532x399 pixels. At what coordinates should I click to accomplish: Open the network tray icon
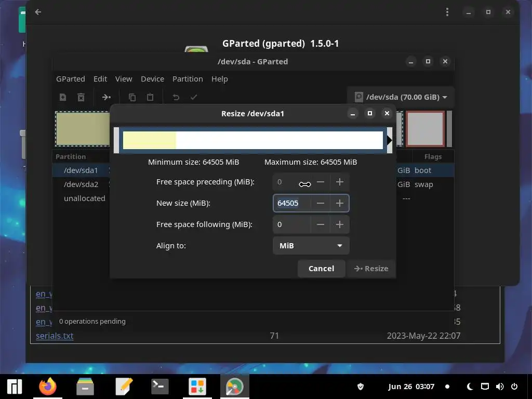coord(485,387)
